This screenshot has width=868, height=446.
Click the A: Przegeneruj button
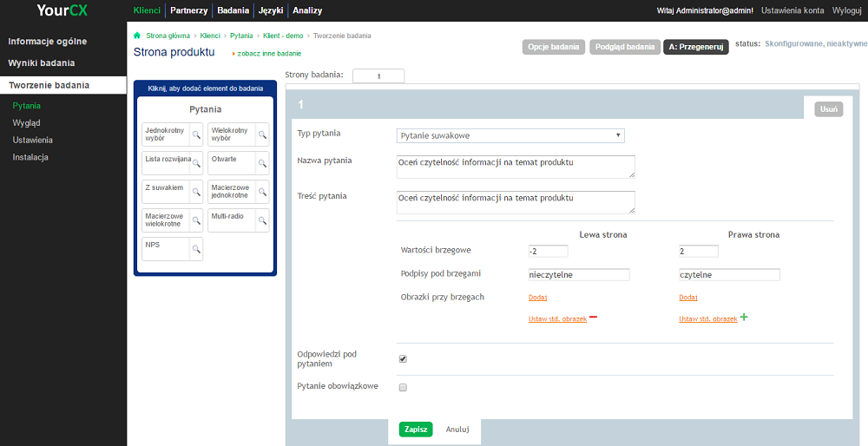click(696, 47)
